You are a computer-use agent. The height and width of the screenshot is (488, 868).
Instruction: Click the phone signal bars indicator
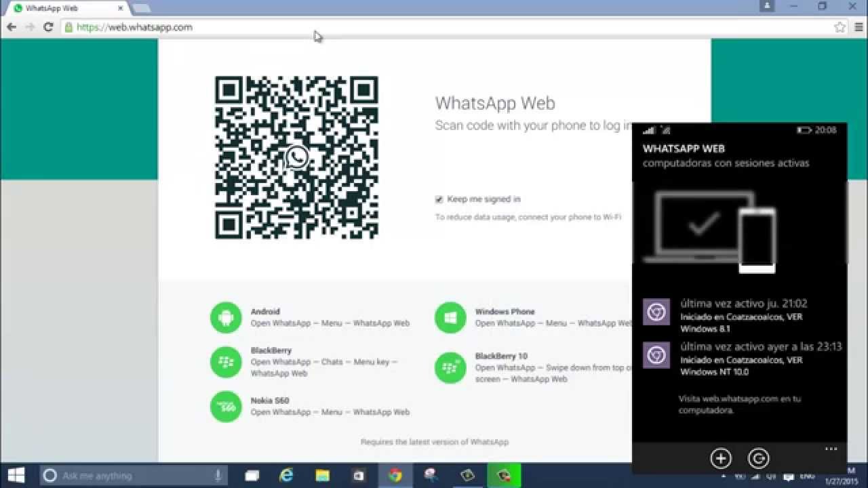point(649,130)
